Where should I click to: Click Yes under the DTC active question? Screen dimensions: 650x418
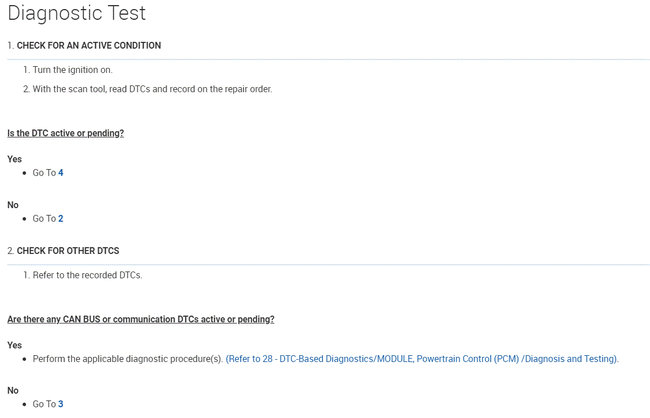point(14,159)
